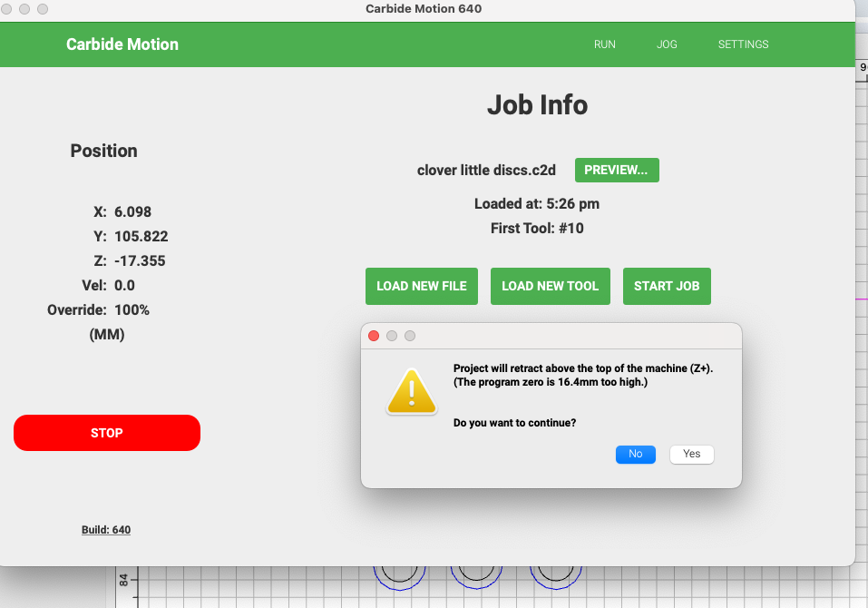
Task: Select the Y: 105.822 position value
Action: (x=131, y=237)
